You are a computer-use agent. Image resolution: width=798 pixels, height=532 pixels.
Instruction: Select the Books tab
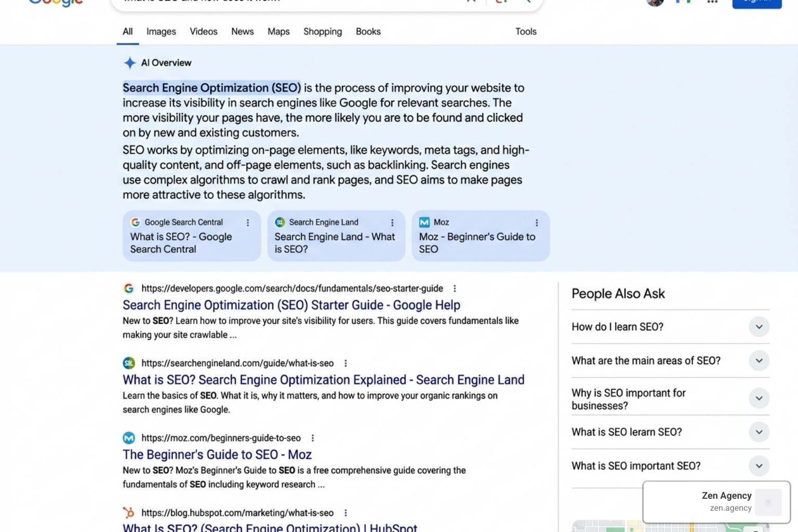point(368,32)
